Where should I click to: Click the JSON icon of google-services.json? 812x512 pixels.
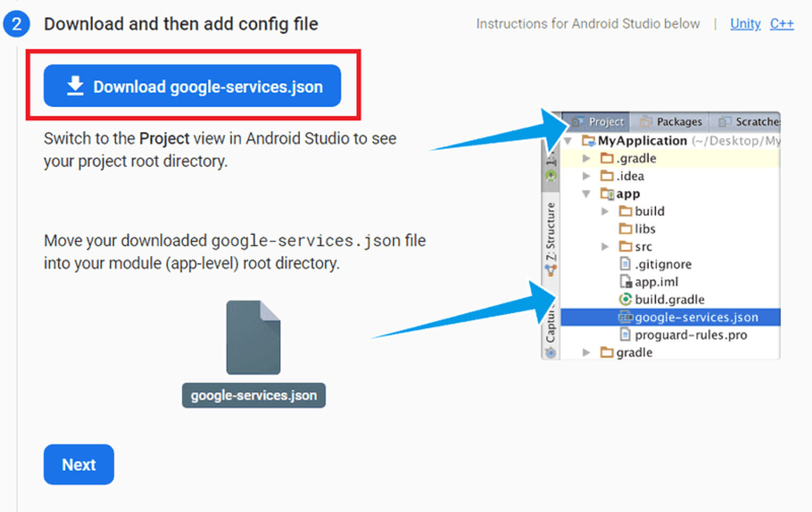pos(626,317)
